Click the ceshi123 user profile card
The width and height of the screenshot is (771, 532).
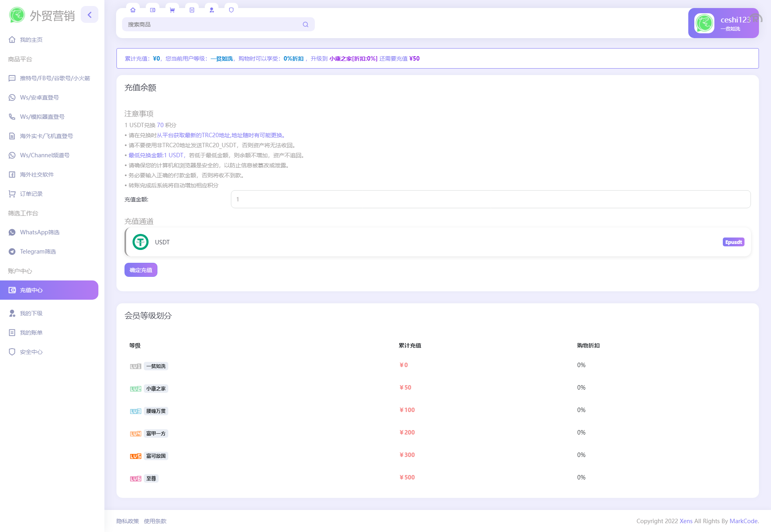(x=724, y=23)
